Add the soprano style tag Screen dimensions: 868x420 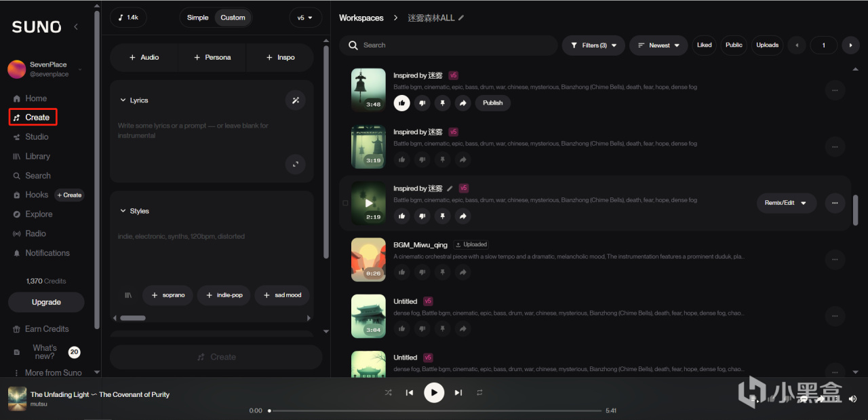pyautogui.click(x=167, y=295)
